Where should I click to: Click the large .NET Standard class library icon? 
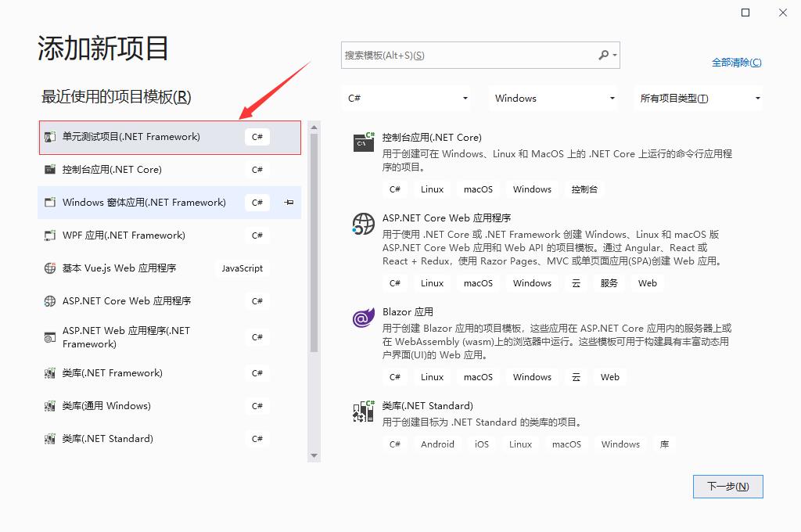tap(363, 412)
